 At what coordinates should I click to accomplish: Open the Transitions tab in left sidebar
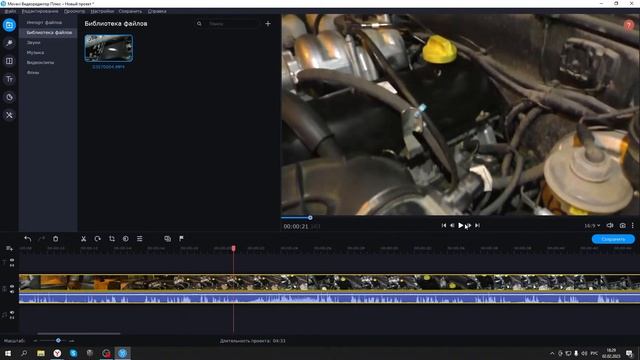9,61
